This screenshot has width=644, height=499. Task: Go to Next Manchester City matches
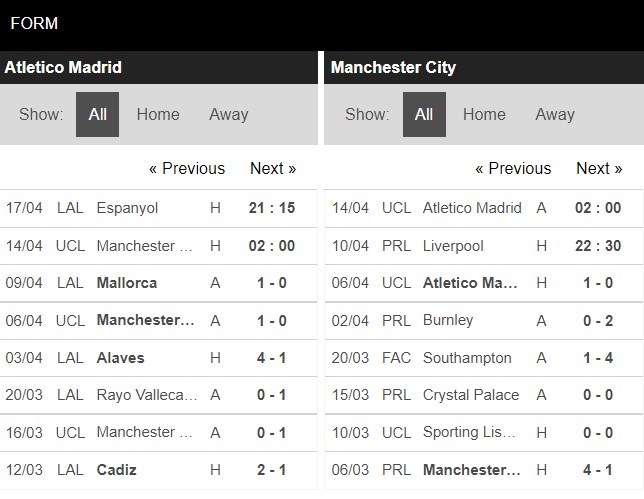pyautogui.click(x=599, y=168)
